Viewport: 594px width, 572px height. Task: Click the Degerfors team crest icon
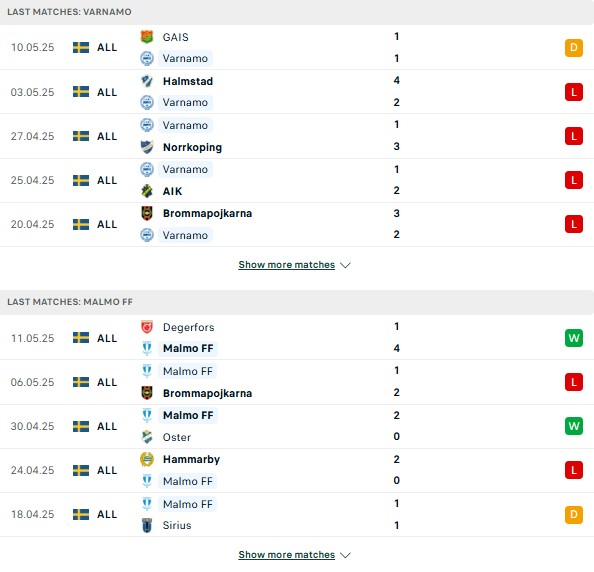point(147,327)
